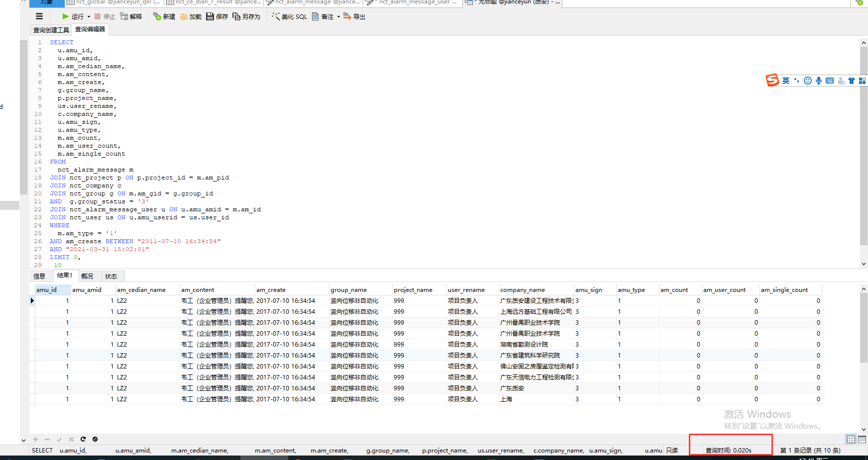This screenshot has width=868, height=460.
Task: Click the apply changes checkmark icon
Action: click(x=59, y=439)
